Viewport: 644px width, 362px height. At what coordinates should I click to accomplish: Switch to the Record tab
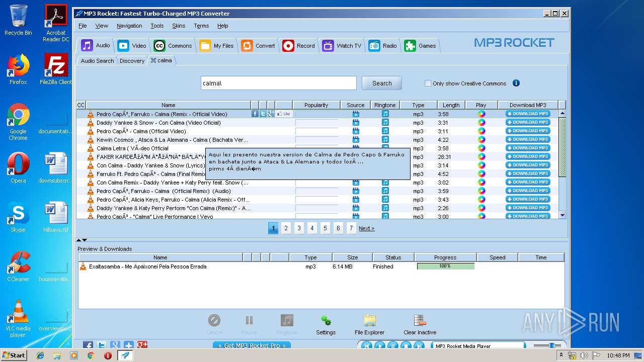[299, 46]
